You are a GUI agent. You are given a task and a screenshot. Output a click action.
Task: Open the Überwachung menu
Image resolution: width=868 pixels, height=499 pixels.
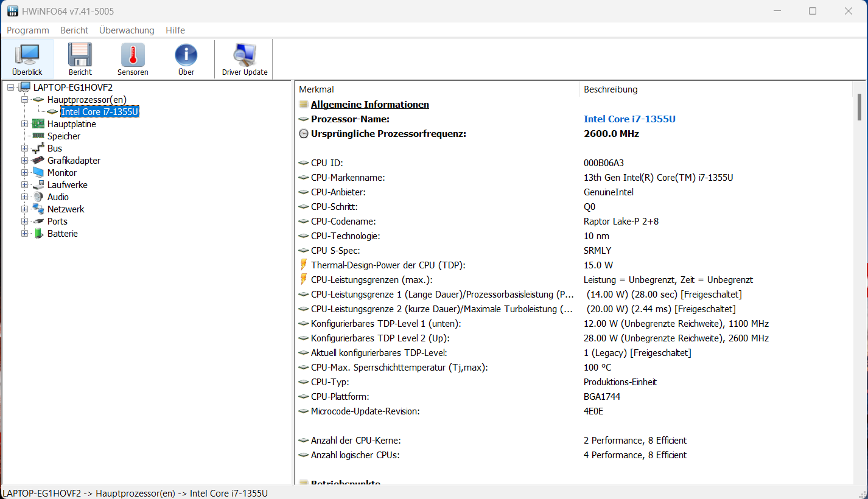click(127, 30)
